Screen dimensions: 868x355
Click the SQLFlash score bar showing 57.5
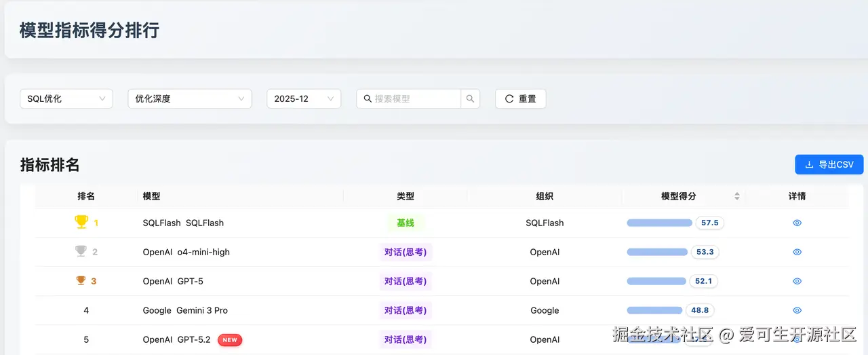pyautogui.click(x=659, y=223)
